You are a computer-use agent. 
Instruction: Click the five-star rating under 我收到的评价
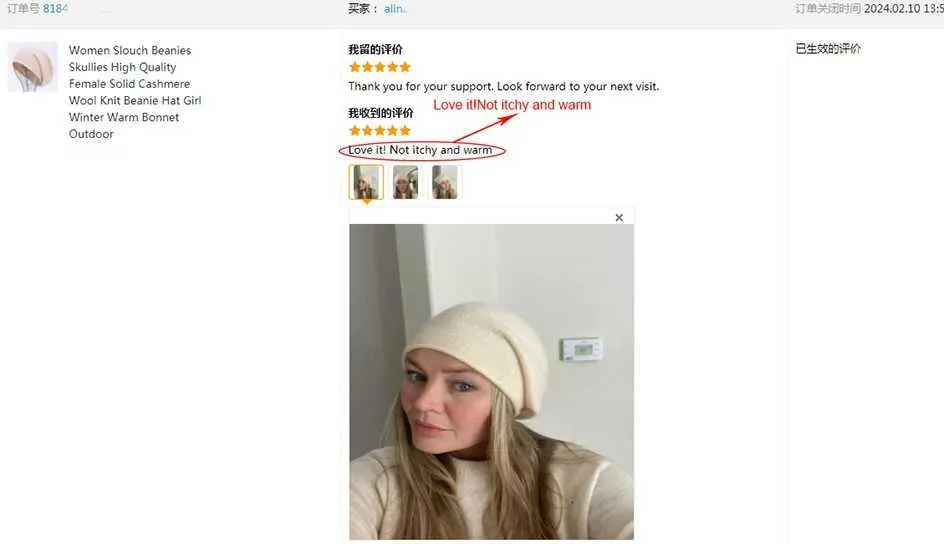coord(380,131)
